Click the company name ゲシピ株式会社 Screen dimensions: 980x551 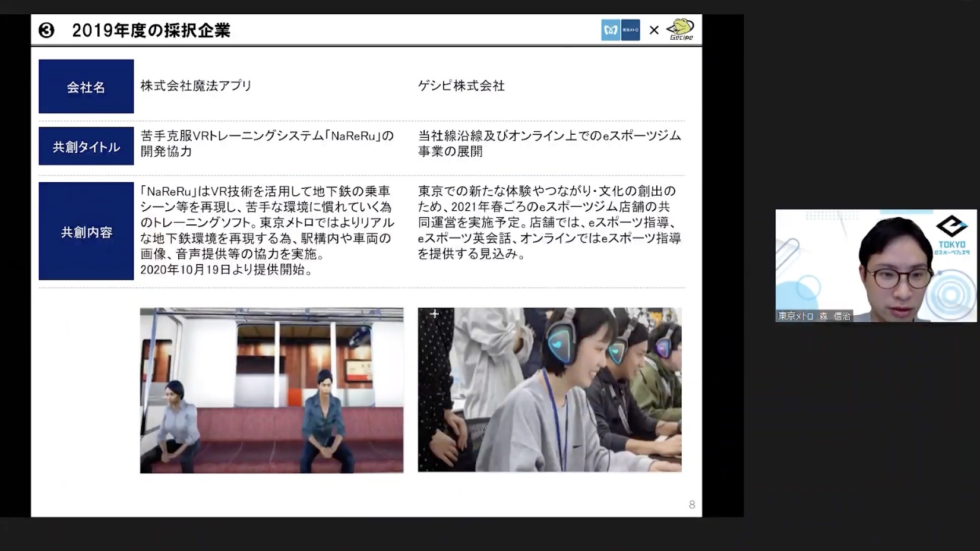click(461, 86)
